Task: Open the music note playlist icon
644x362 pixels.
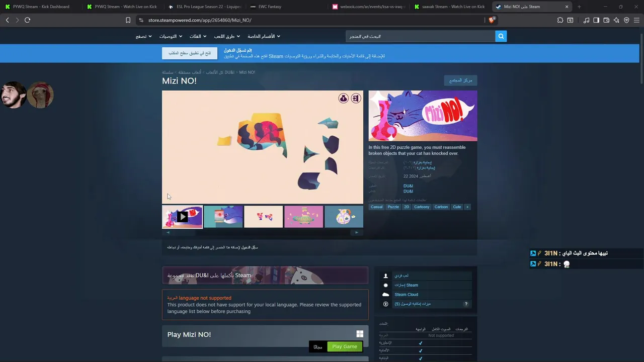Action: 586,20
